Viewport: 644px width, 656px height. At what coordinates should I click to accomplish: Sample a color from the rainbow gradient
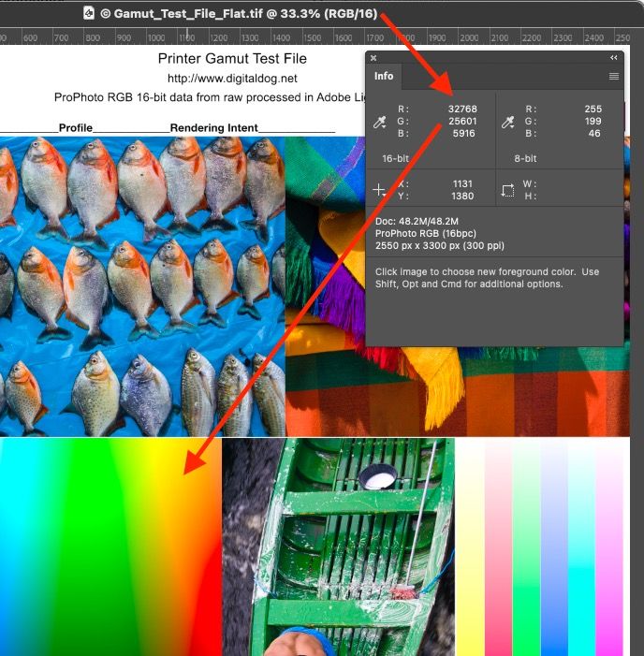110,547
